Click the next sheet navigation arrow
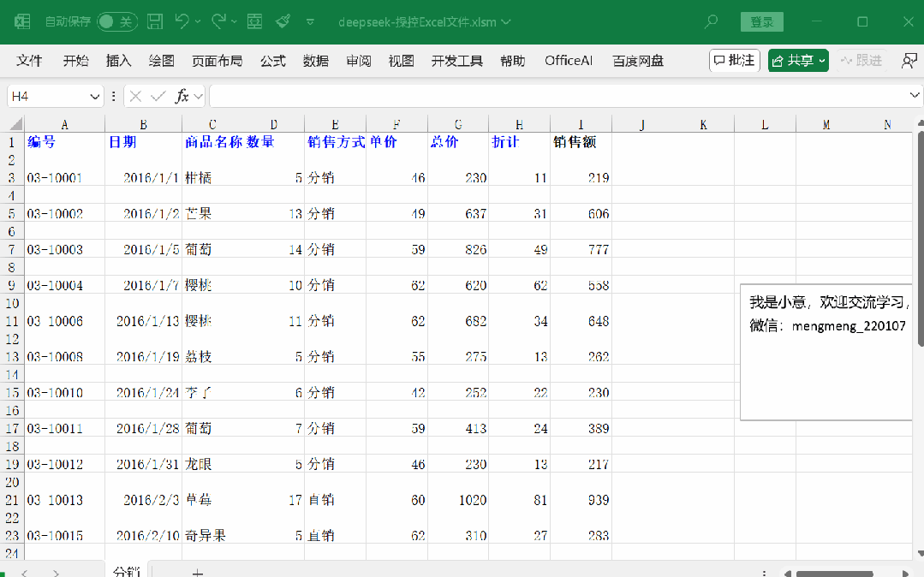The image size is (924, 577). coord(56,572)
